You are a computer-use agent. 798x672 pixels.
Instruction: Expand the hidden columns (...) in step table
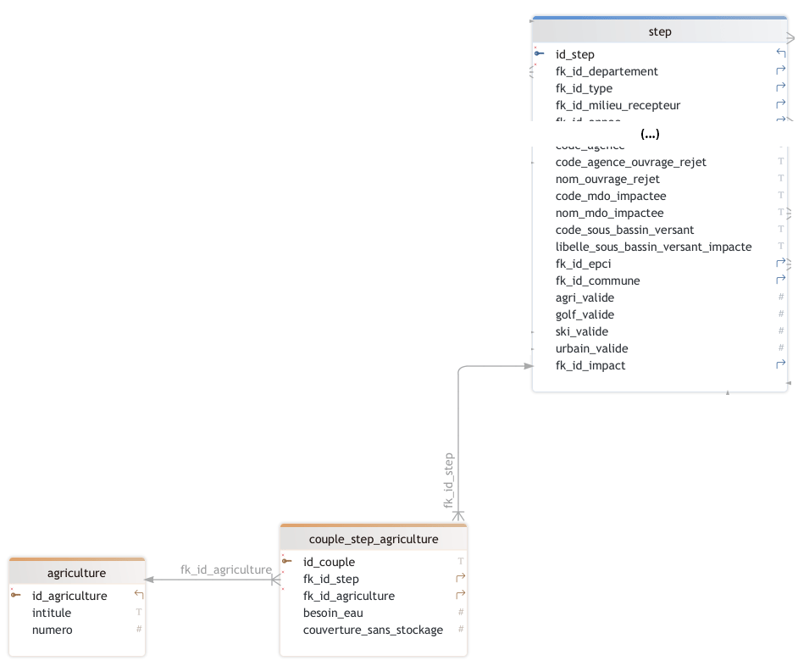click(651, 134)
